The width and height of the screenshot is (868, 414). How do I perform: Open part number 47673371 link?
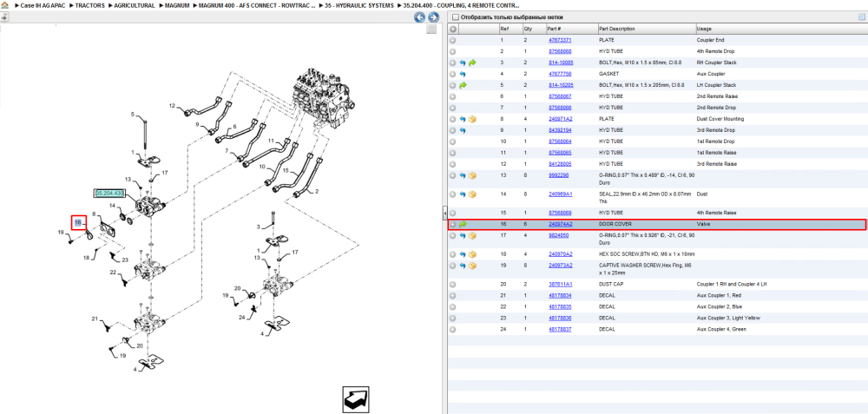(x=560, y=41)
